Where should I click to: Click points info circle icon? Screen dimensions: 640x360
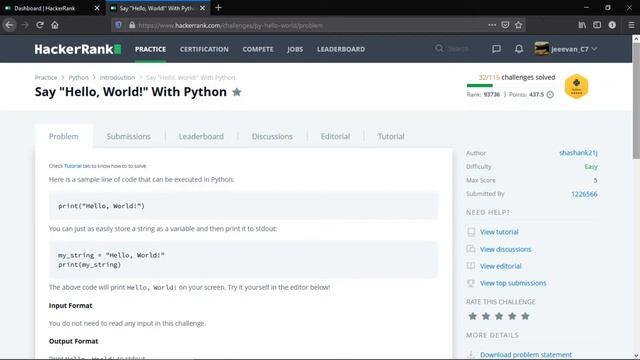coord(550,95)
